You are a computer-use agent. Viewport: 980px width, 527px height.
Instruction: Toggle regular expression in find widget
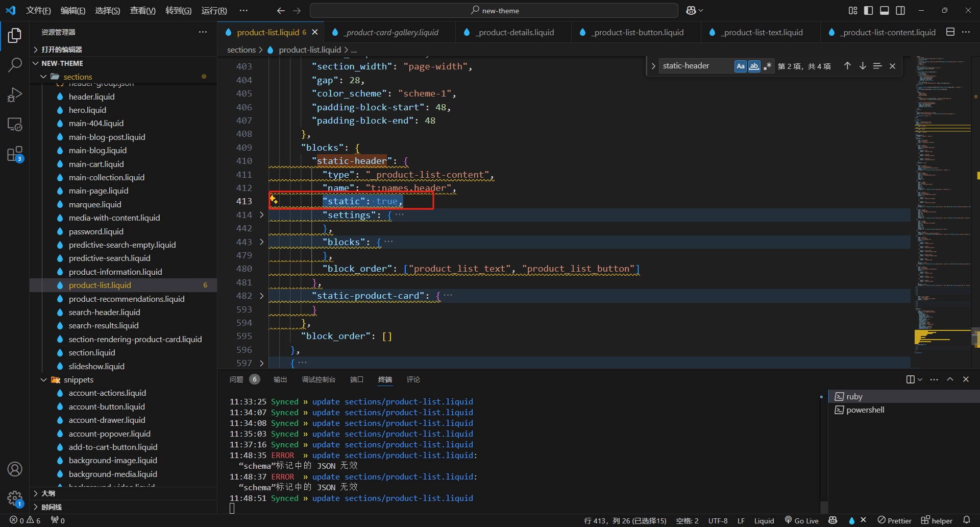pos(767,66)
